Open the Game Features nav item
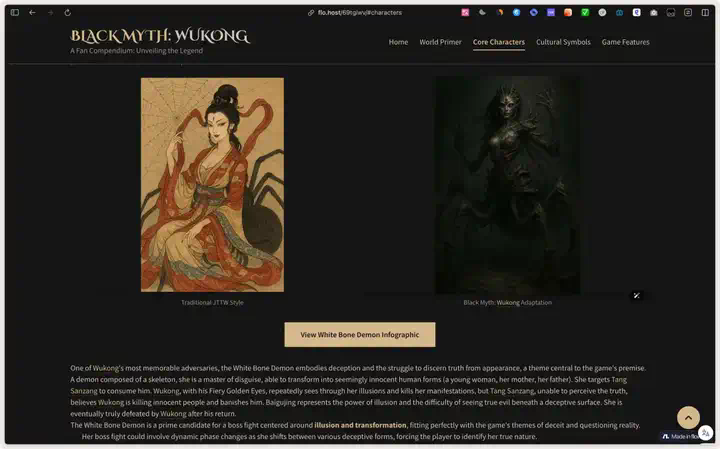Viewport: 720px width, 449px height. click(625, 42)
